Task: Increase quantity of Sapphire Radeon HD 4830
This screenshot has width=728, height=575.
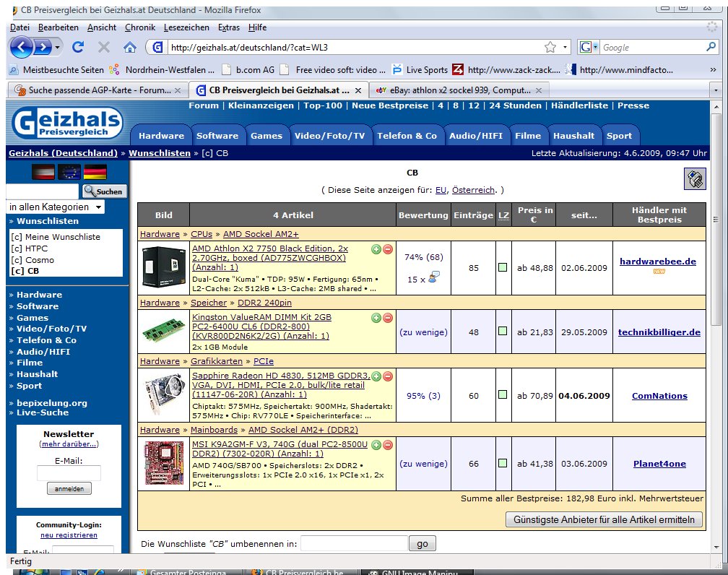Action: pos(376,376)
